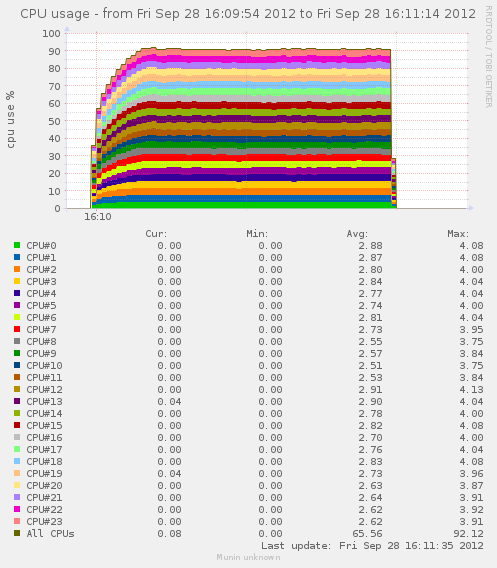Click the Min column header

tap(257, 234)
